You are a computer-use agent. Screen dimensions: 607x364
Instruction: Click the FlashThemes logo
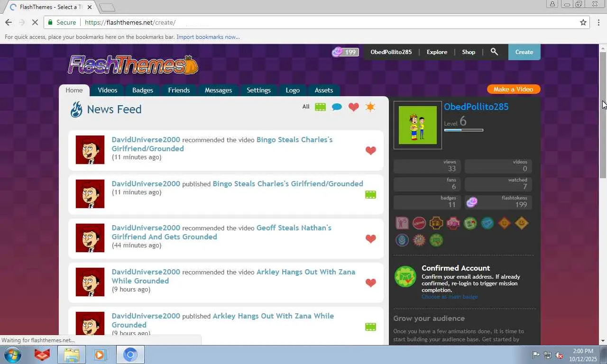[133, 65]
